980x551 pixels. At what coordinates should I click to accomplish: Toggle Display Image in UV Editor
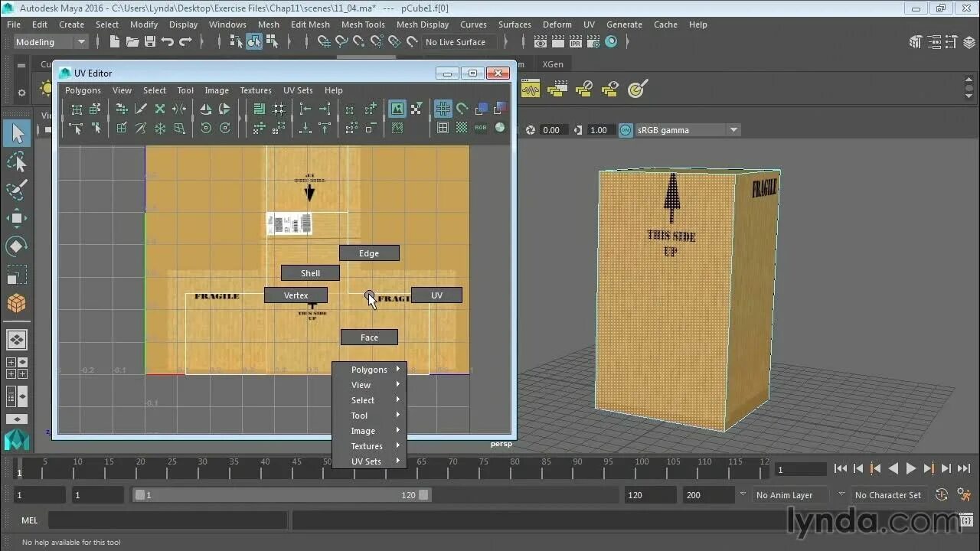coord(397,109)
